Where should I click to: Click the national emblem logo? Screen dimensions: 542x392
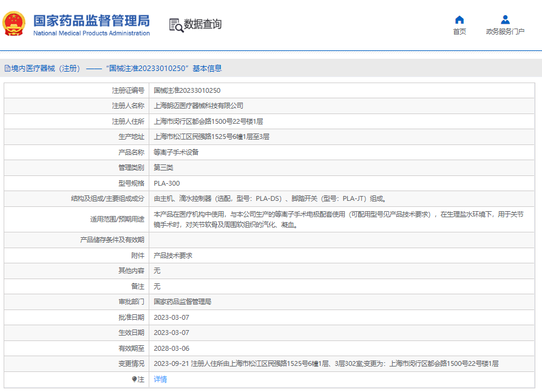pos(14,24)
